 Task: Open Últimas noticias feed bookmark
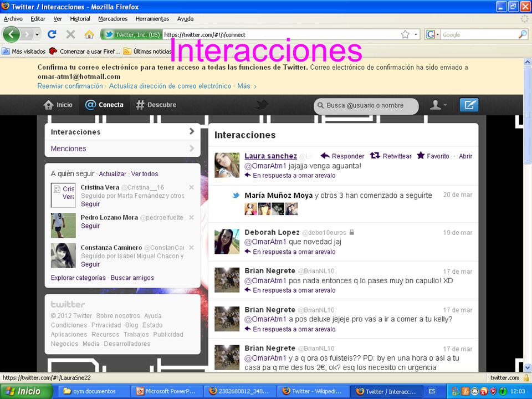tap(147, 51)
